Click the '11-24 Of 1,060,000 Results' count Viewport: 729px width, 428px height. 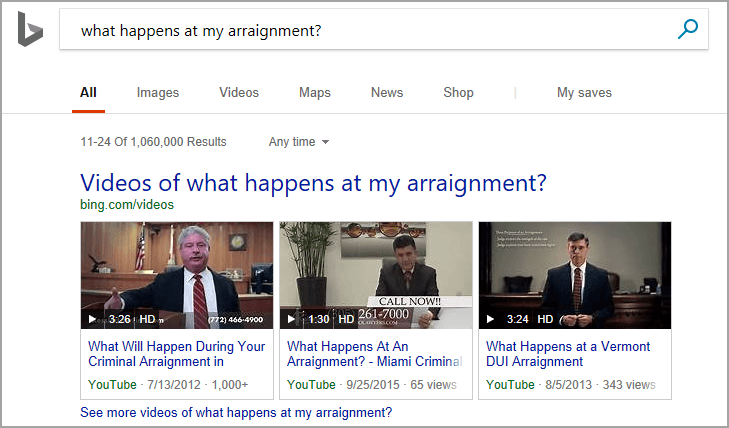click(x=153, y=142)
